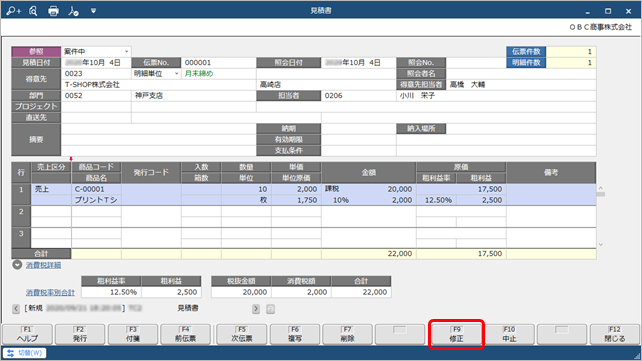Click the amount cell 20,000 in row 1
The image size is (642, 361).
point(368,189)
